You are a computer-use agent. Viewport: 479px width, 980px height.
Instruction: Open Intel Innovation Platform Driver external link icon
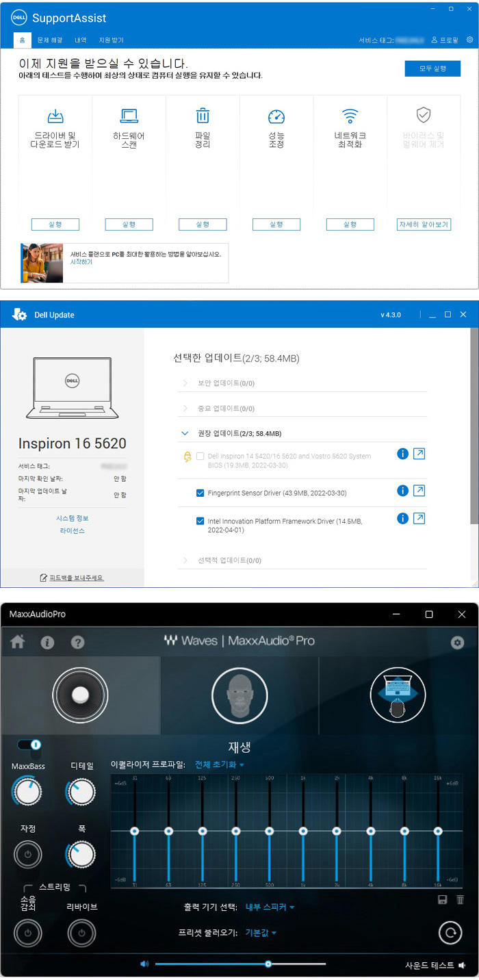(419, 519)
